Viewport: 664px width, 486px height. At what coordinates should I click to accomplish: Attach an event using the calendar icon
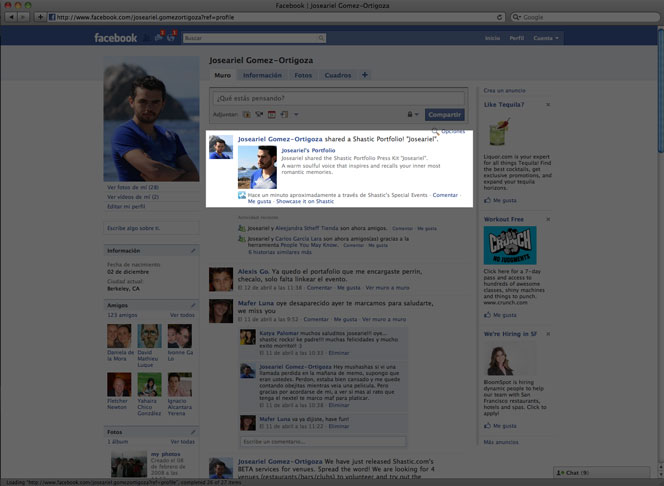[x=271, y=114]
